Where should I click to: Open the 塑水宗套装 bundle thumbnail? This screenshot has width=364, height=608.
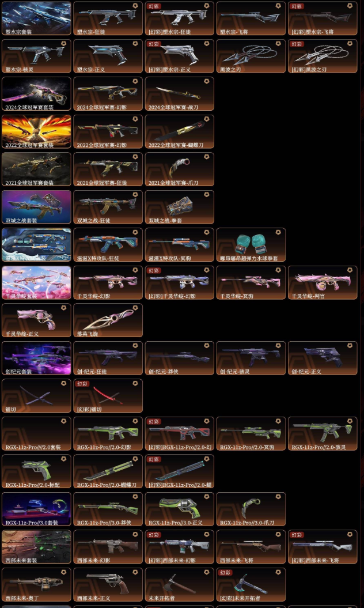pyautogui.click(x=36, y=18)
